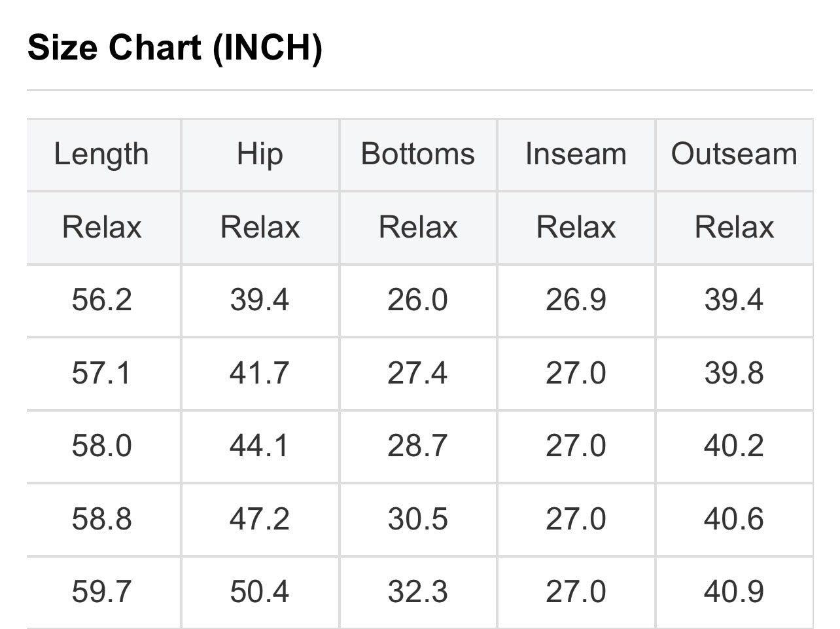Select the 26.0 bottoms value

point(418,300)
